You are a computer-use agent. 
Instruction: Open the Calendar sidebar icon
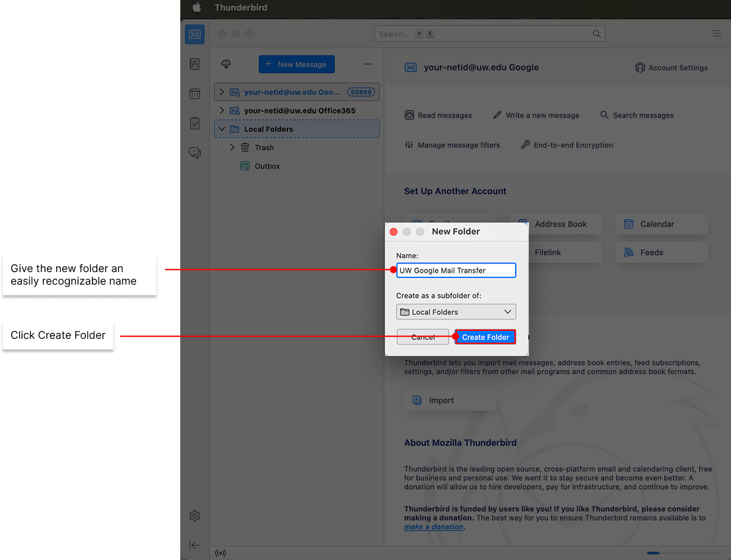pos(195,94)
